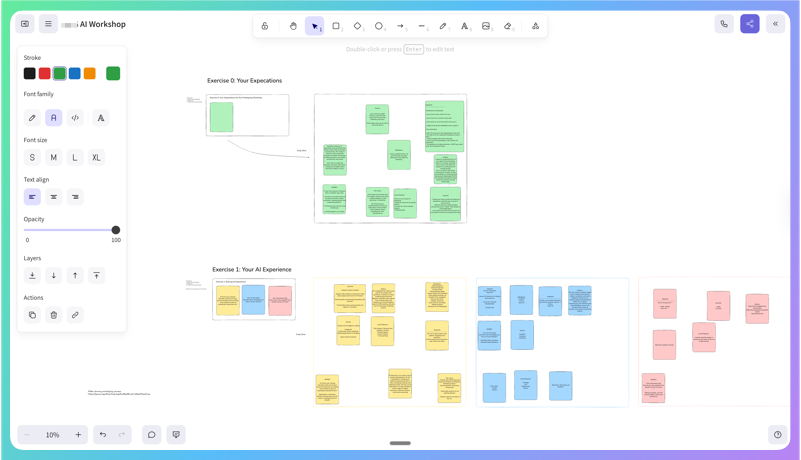Set font size to M
Screen dimensions: 801x460
(54, 157)
